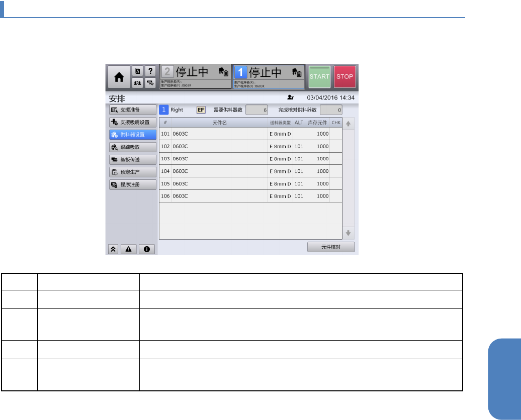Select stage 1 停止中 status panel
Screen dimensions: 521x420
pyautogui.click(x=269, y=77)
